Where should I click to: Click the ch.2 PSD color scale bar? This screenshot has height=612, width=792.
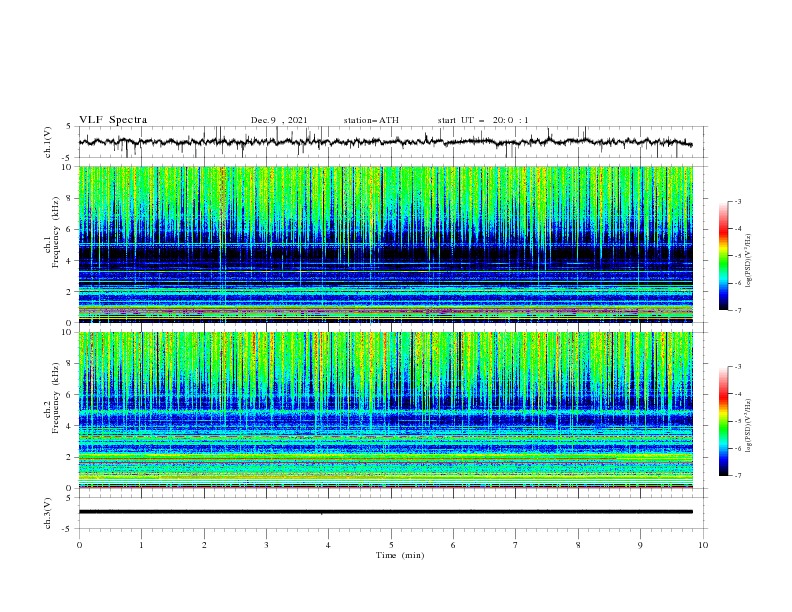click(723, 421)
